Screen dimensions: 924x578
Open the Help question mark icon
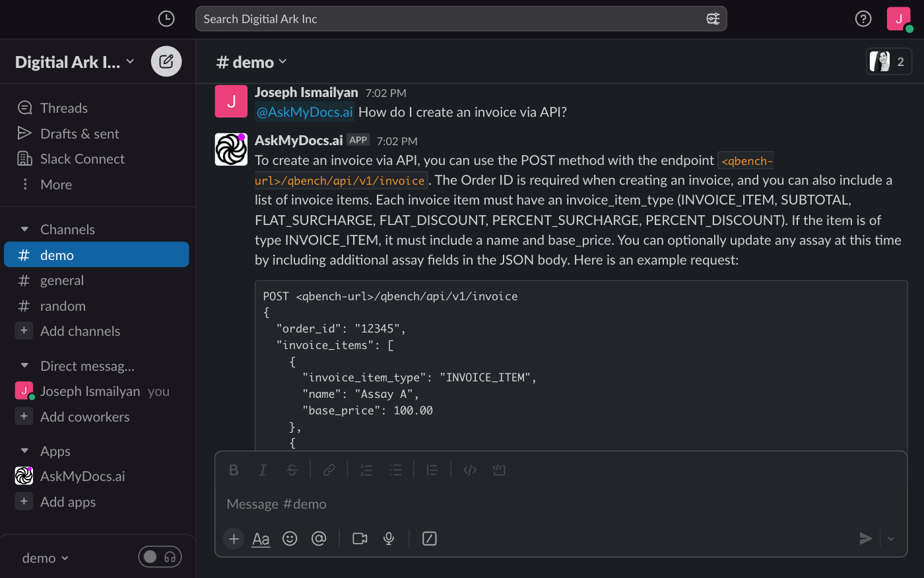pos(863,18)
